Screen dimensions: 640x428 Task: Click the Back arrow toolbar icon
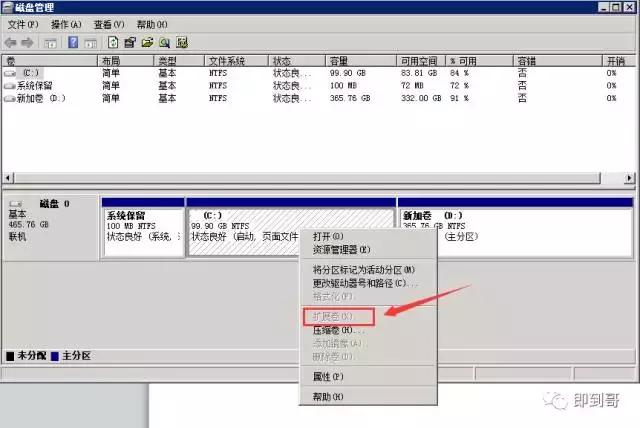(10, 42)
